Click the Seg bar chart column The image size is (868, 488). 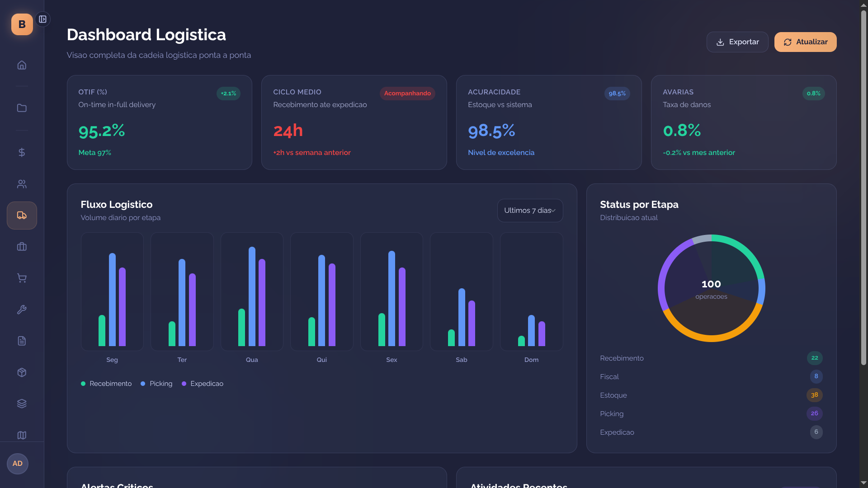pos(112,292)
